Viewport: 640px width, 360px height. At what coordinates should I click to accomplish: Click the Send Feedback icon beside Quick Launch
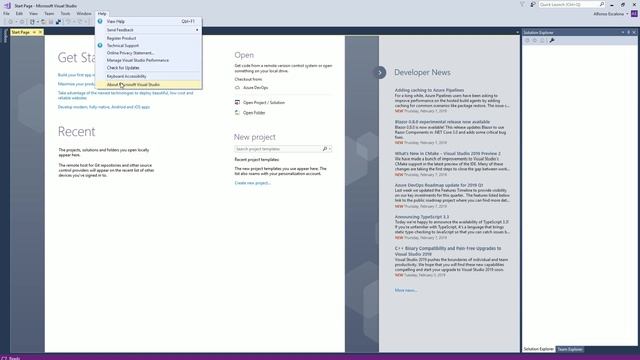coord(533,4)
